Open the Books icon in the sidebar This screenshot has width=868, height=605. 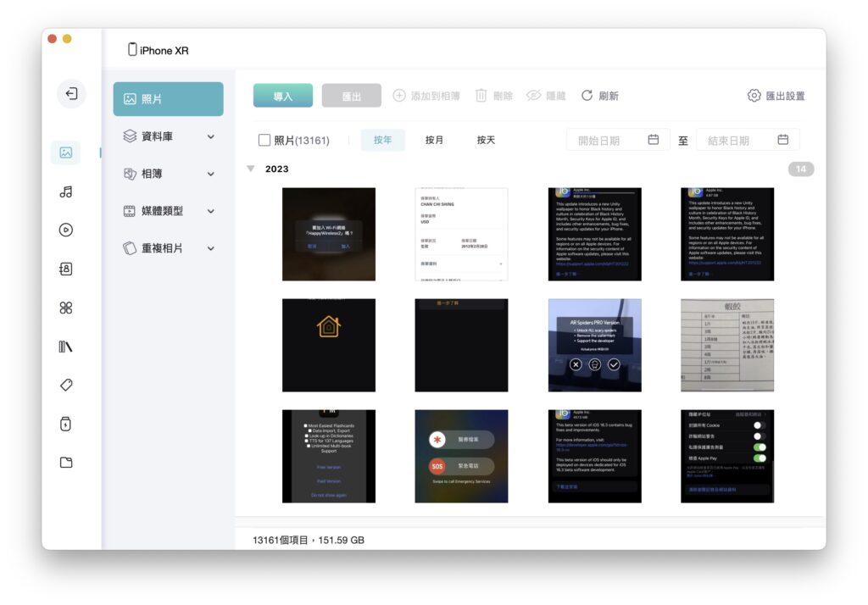pos(66,347)
